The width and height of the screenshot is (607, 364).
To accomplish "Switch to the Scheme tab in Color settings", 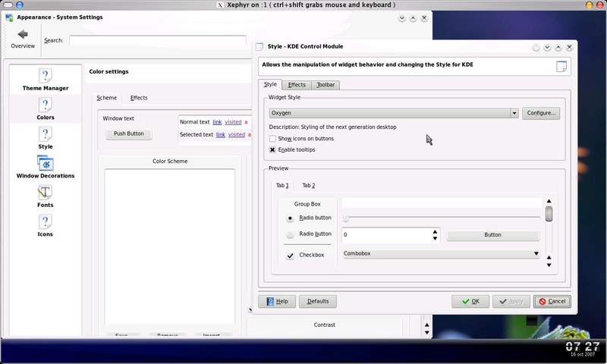I will point(106,98).
